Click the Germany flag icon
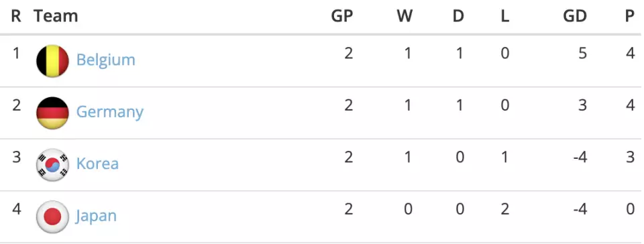This screenshot has height=244, width=644. 52,113
